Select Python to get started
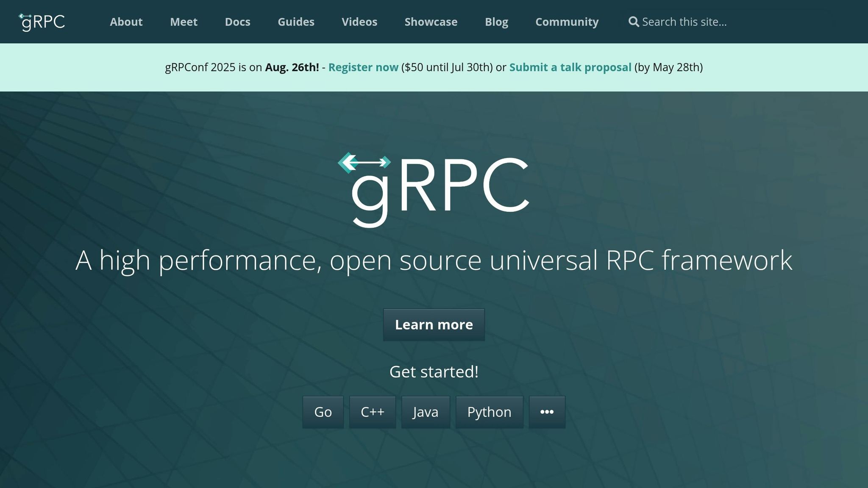868x488 pixels. (x=489, y=411)
